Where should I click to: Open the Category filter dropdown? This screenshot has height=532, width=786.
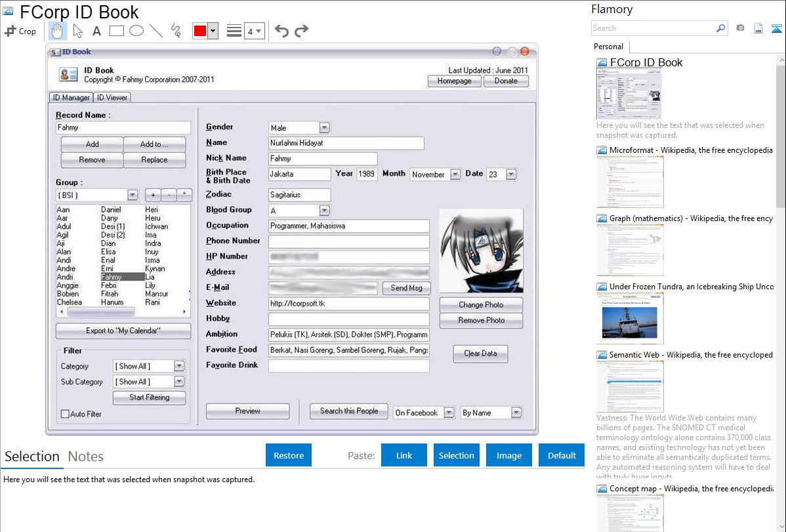point(179,366)
